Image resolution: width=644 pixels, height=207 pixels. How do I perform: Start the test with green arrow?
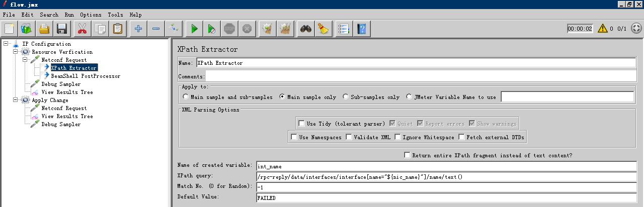pyautogui.click(x=194, y=29)
